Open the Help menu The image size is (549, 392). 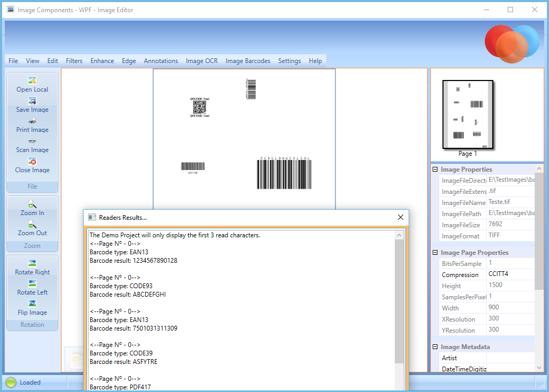(x=315, y=61)
